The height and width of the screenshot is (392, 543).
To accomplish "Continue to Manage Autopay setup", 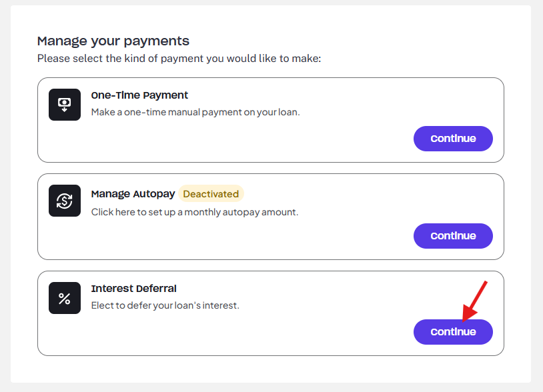I will [453, 236].
